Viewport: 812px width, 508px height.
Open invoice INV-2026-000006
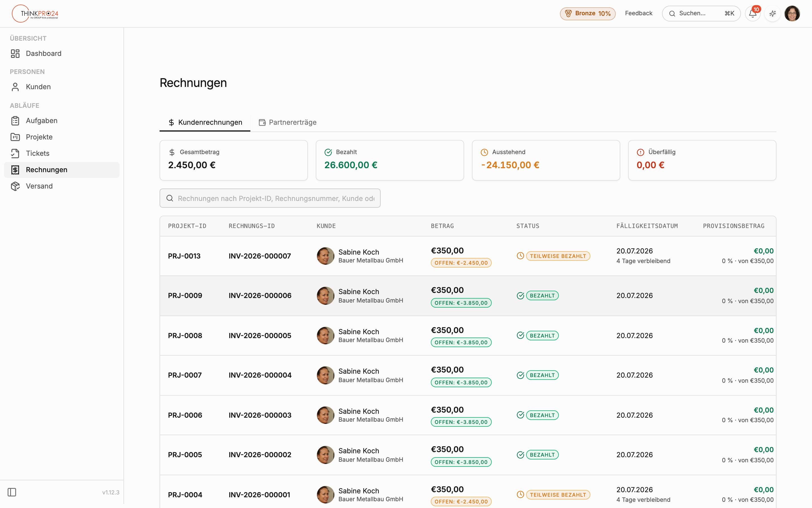tap(260, 296)
